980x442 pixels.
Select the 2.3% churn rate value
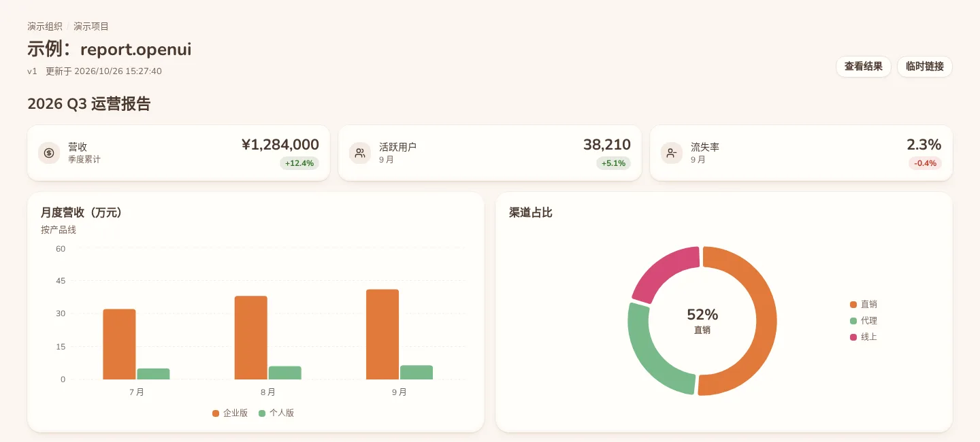924,144
